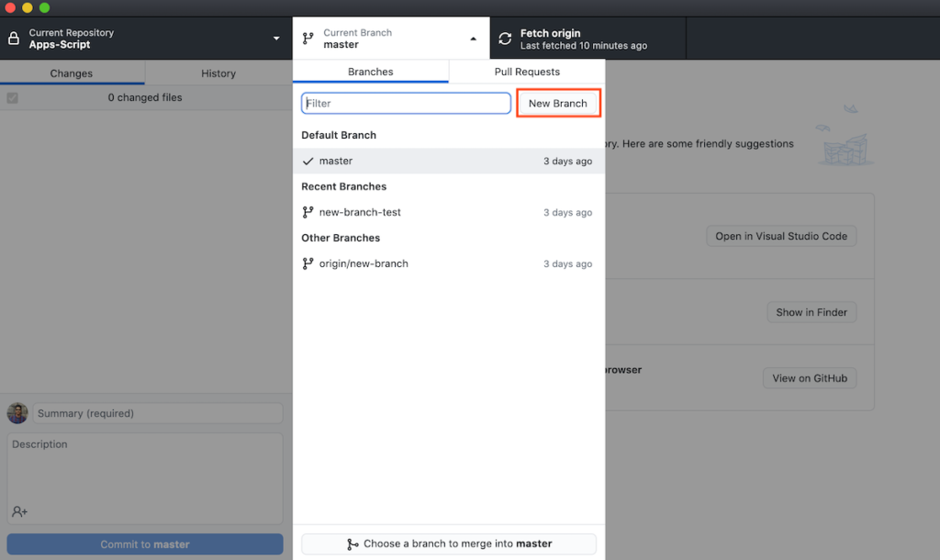Click the repository lock icon

click(x=13, y=39)
